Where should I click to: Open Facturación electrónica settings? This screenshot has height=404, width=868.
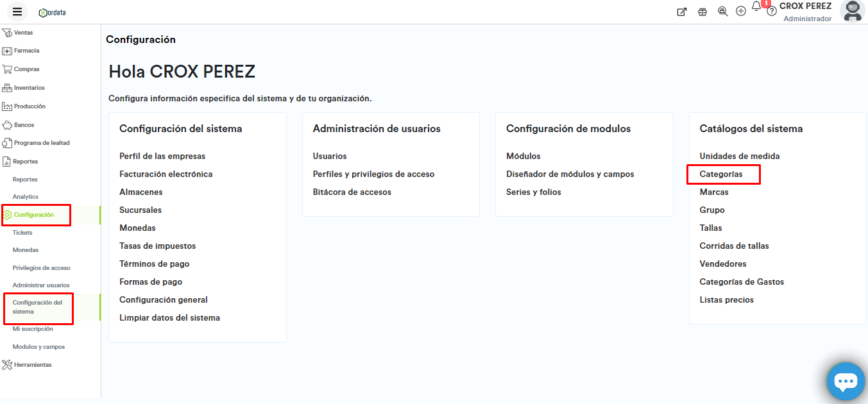coord(166,174)
